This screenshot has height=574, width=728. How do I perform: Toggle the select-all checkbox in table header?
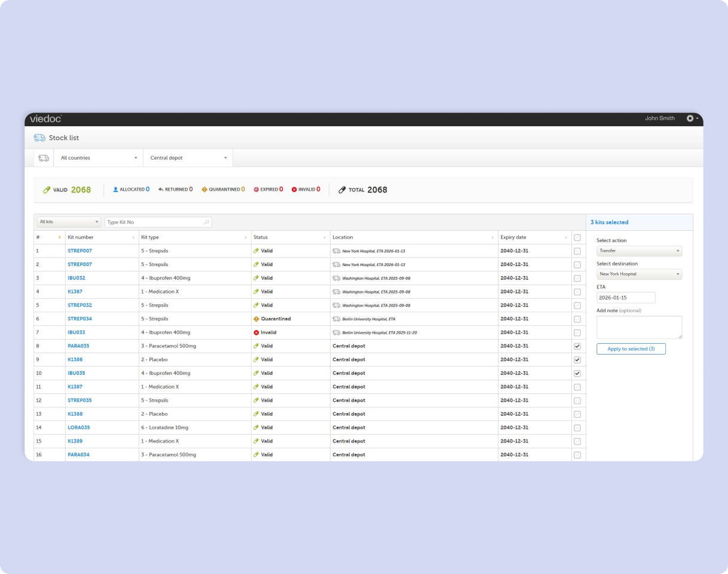577,237
